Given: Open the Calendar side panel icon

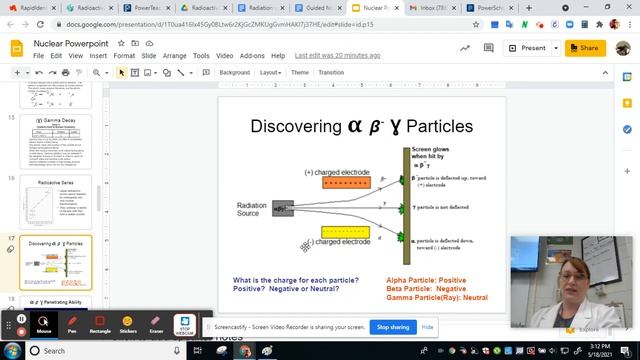Looking at the screenshot, I should pyautogui.click(x=627, y=77).
